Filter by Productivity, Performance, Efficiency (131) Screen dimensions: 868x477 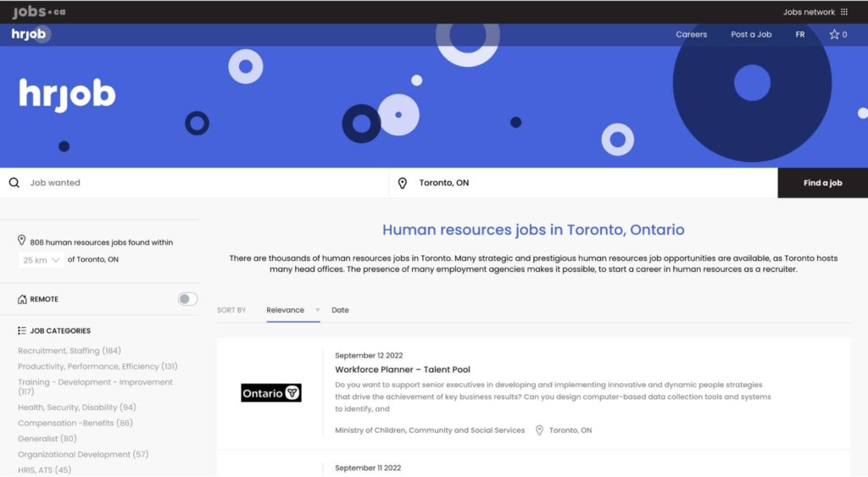tap(97, 366)
